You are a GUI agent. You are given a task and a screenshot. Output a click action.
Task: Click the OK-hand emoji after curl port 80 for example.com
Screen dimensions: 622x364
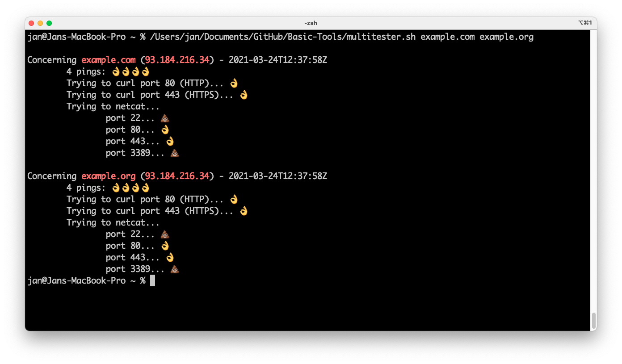click(x=233, y=83)
